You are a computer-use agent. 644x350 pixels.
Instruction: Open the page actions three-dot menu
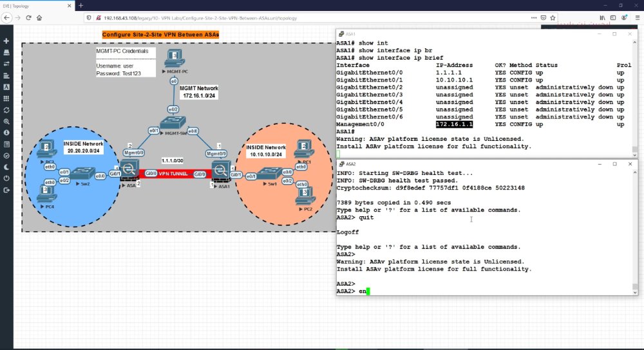[533, 17]
